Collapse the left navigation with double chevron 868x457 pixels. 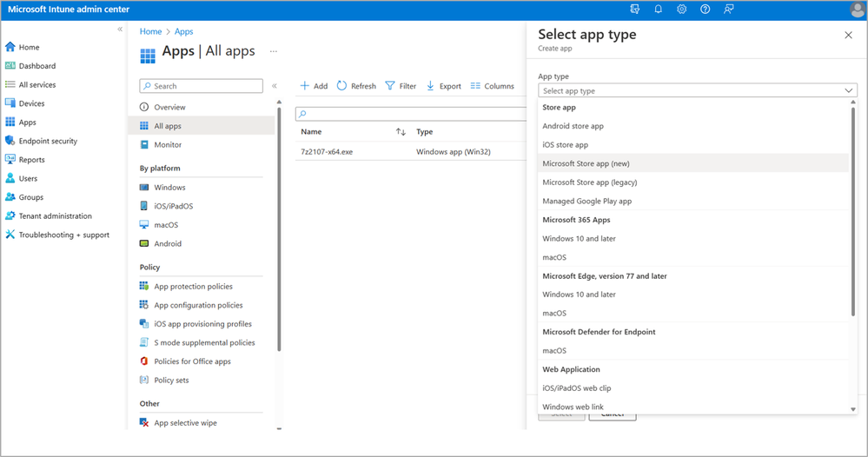point(120,30)
